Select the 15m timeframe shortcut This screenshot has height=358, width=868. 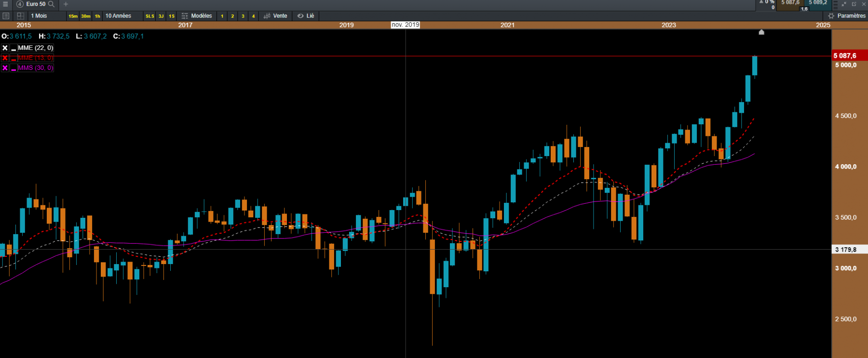[x=73, y=16]
